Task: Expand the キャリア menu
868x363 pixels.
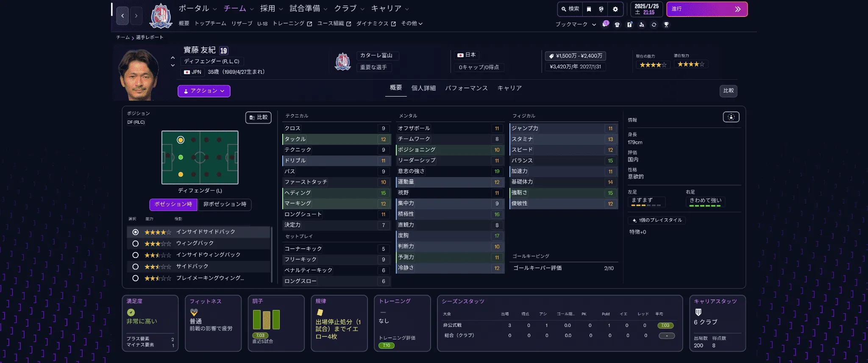Action: pyautogui.click(x=390, y=8)
